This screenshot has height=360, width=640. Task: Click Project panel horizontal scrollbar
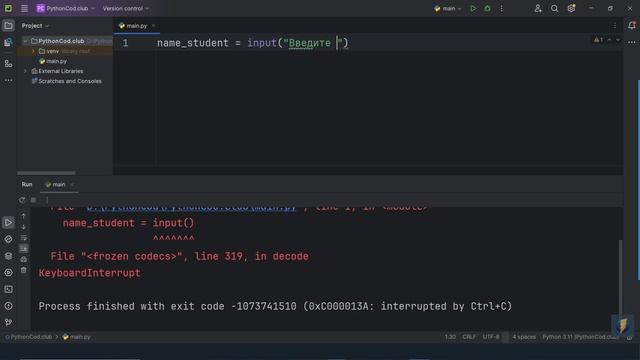[46, 173]
